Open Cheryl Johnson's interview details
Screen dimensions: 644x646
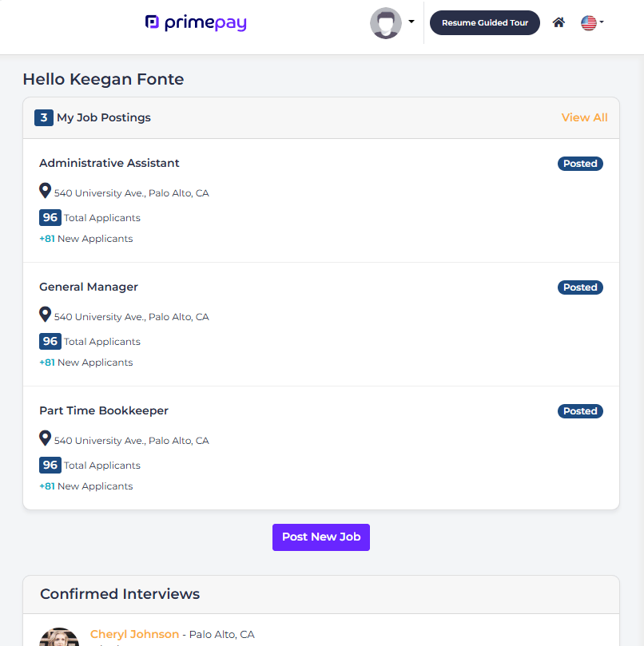point(134,634)
